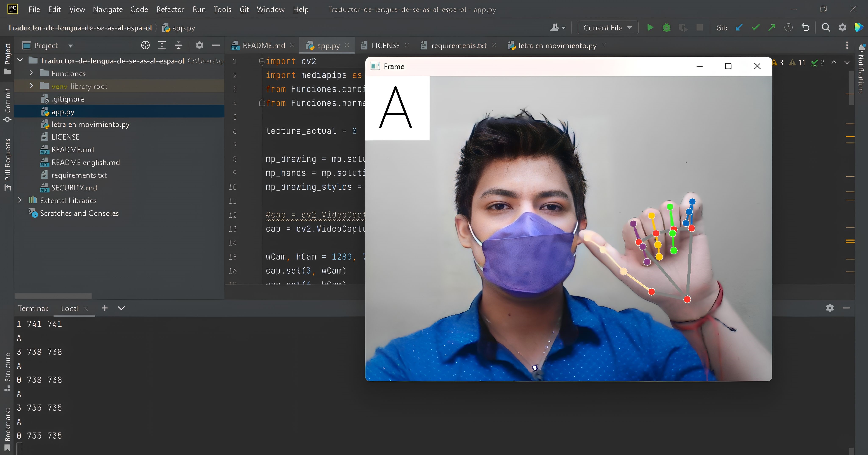Viewport: 868px width, 455px height.
Task: Click Project panel horizontal scrollbar
Action: (x=53, y=296)
